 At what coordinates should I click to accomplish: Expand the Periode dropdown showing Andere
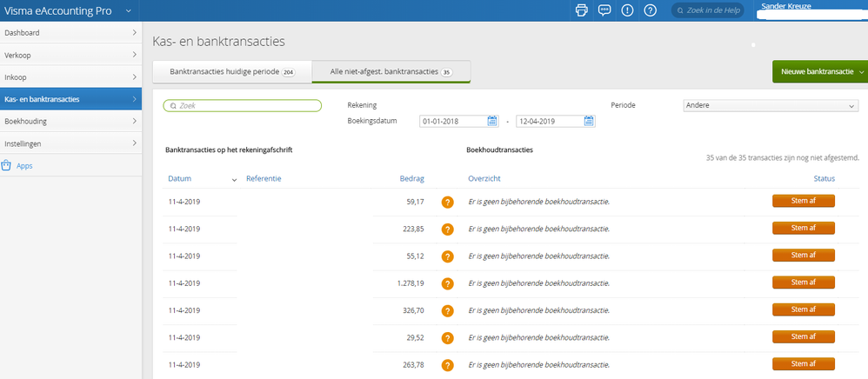click(x=771, y=106)
